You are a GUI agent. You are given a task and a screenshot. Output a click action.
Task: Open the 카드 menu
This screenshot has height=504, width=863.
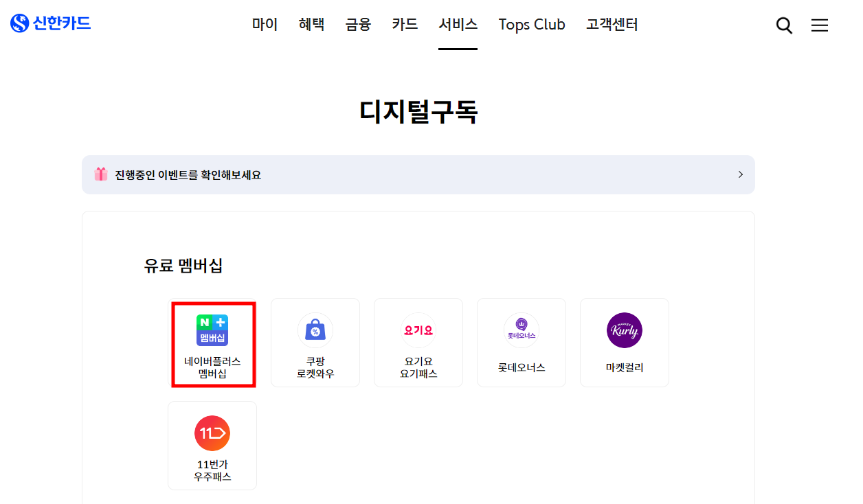tap(405, 25)
